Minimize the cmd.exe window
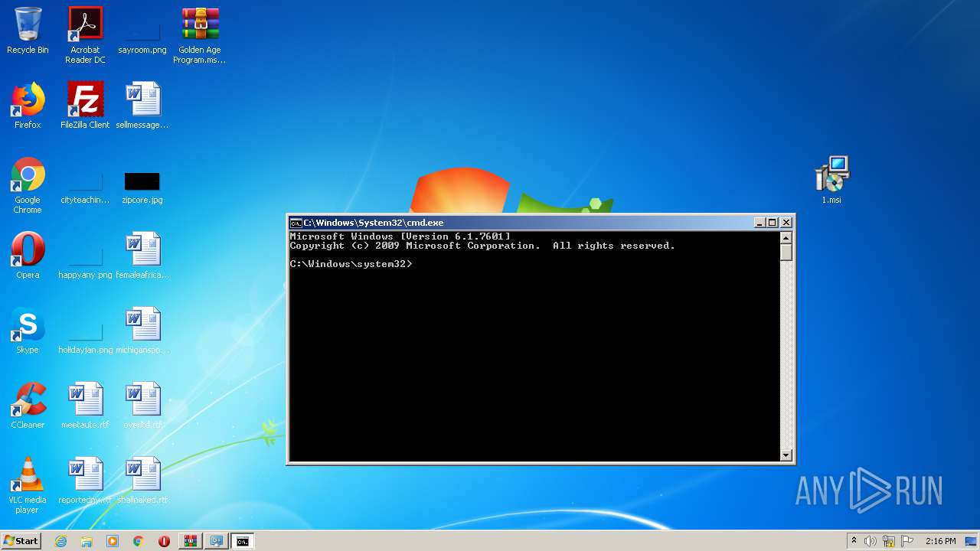This screenshot has width=980, height=551. click(759, 223)
